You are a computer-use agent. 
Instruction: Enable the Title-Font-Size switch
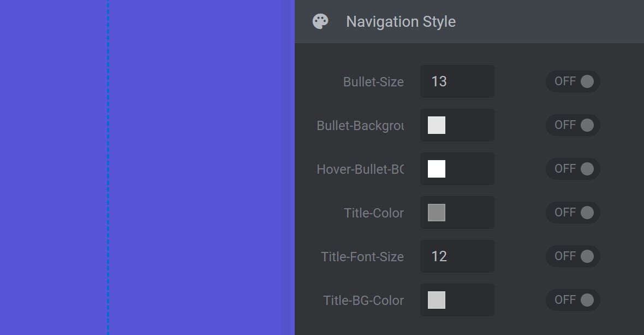[x=573, y=256]
